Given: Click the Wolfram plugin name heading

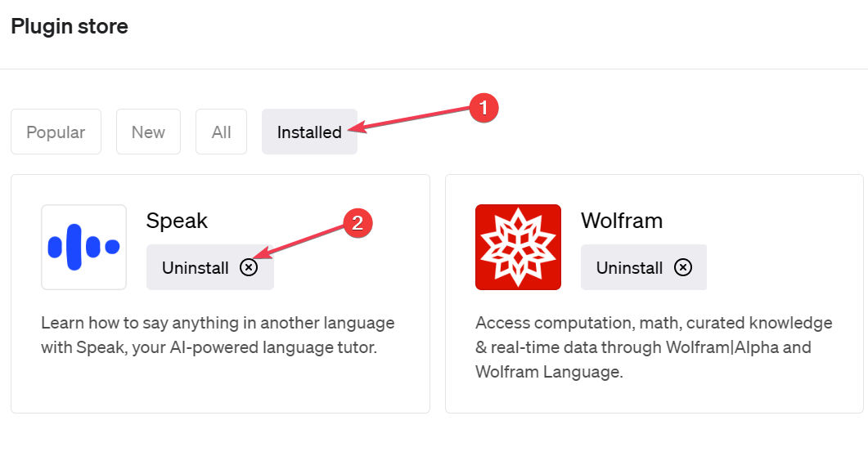Looking at the screenshot, I should (622, 221).
